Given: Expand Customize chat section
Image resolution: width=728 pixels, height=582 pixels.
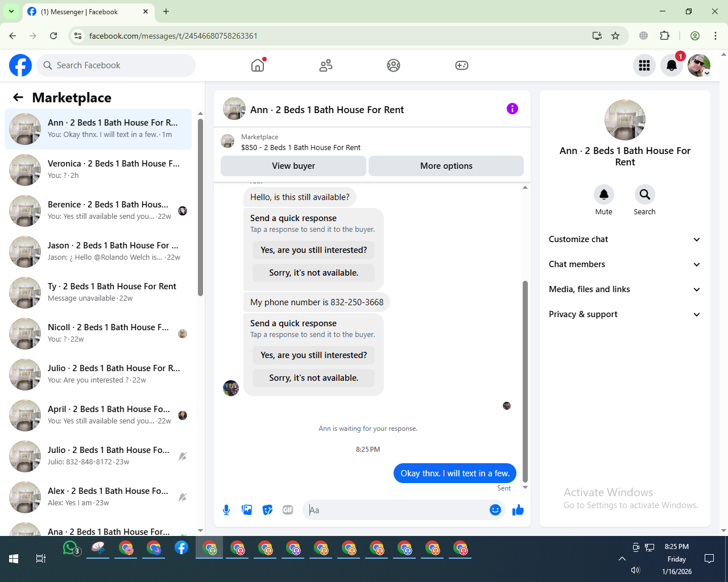Looking at the screenshot, I should [x=625, y=239].
